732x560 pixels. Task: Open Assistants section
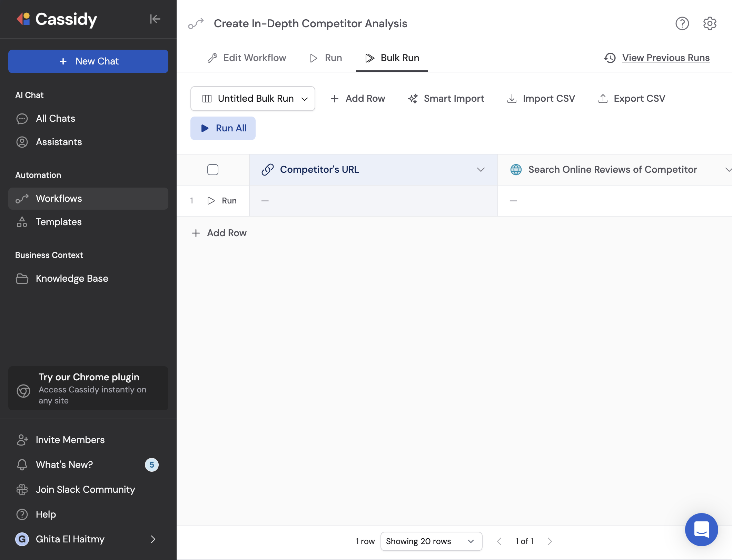coord(88,142)
